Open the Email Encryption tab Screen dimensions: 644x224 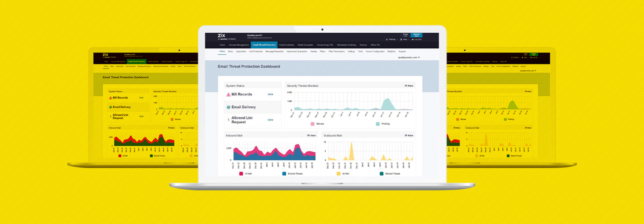click(x=305, y=45)
